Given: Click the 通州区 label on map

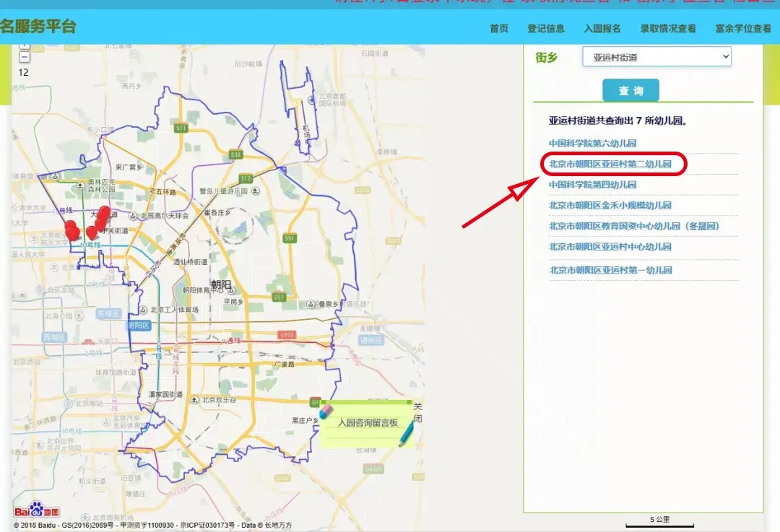Looking at the screenshot, I should [x=371, y=340].
